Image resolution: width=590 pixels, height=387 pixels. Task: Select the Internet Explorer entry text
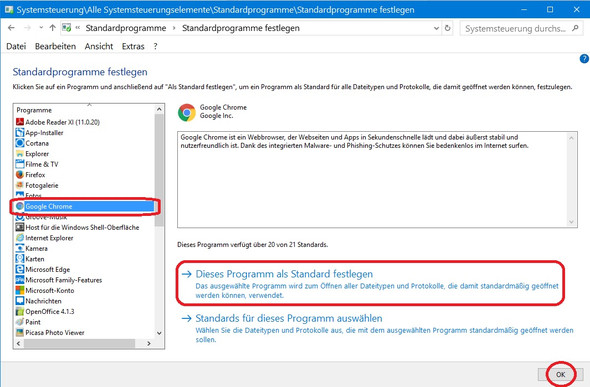click(49, 238)
